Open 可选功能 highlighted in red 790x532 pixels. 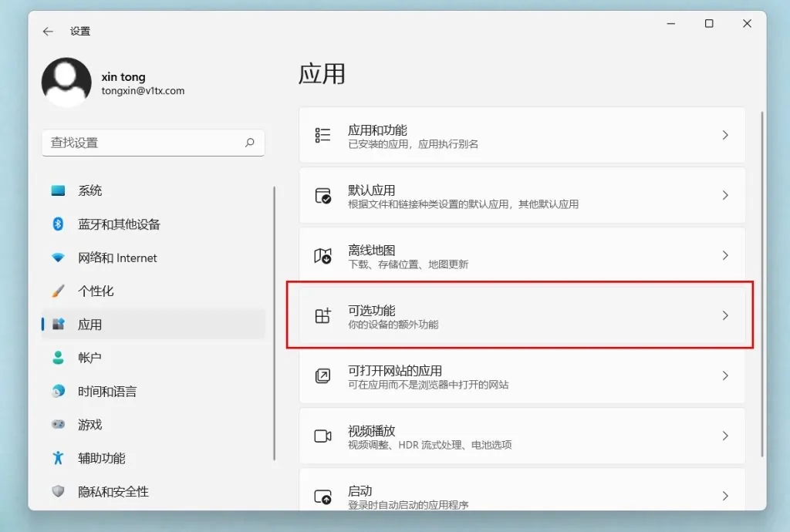click(x=520, y=315)
